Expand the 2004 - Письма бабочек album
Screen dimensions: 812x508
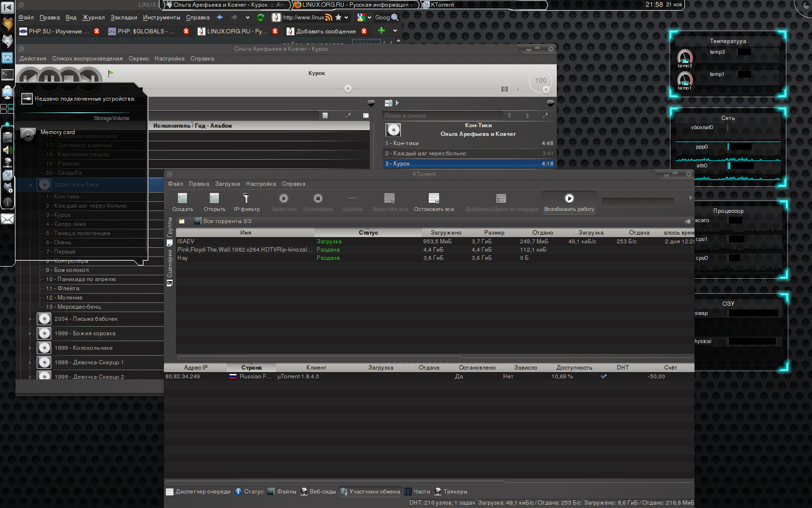[x=30, y=319]
